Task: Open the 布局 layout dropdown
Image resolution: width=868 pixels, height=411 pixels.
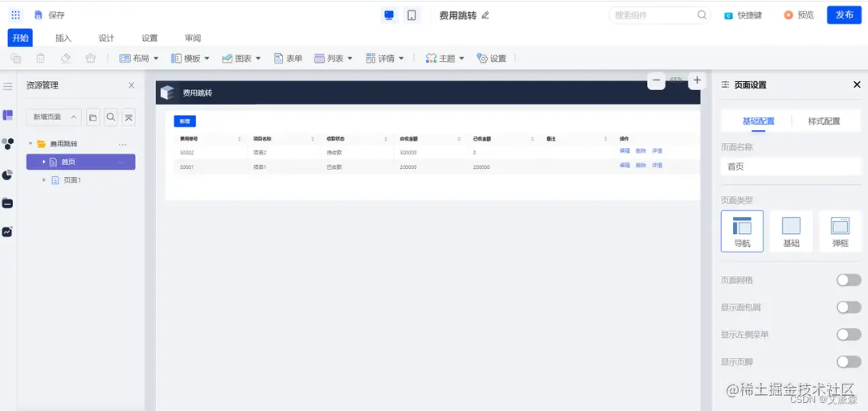Action: click(139, 58)
